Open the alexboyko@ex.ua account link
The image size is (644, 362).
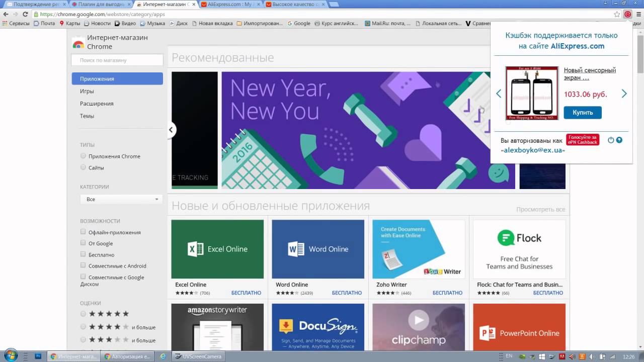tap(533, 150)
